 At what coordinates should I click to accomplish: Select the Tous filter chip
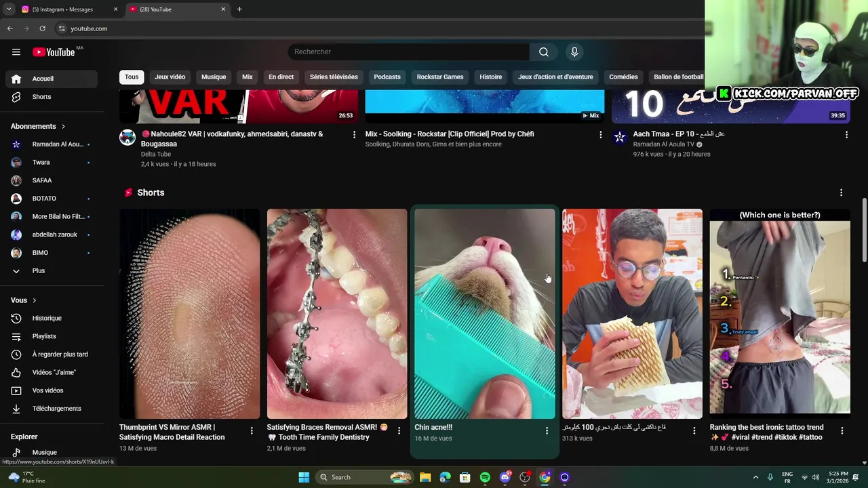pos(132,77)
